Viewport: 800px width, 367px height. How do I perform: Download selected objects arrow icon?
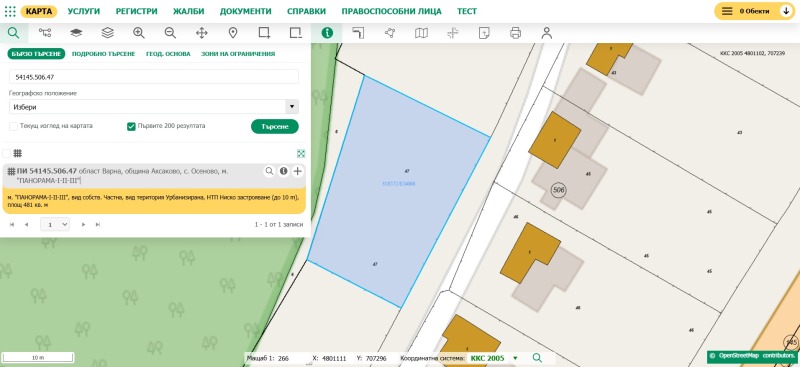pos(786,11)
